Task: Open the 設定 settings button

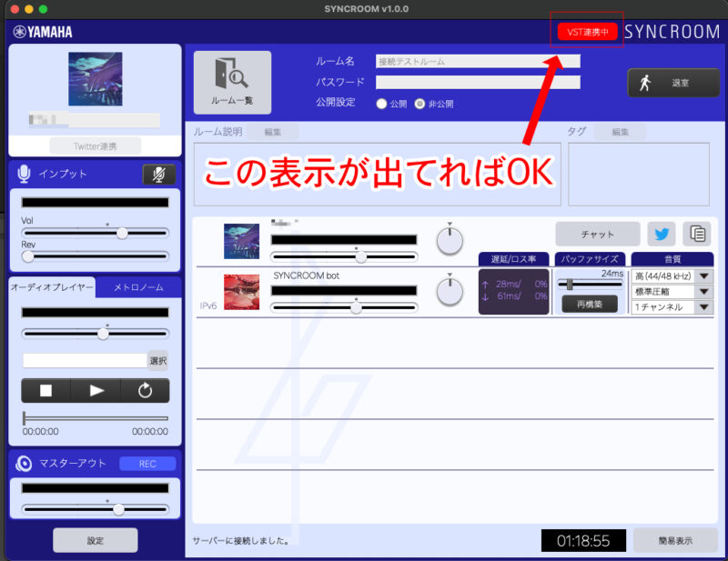Action: (x=96, y=540)
